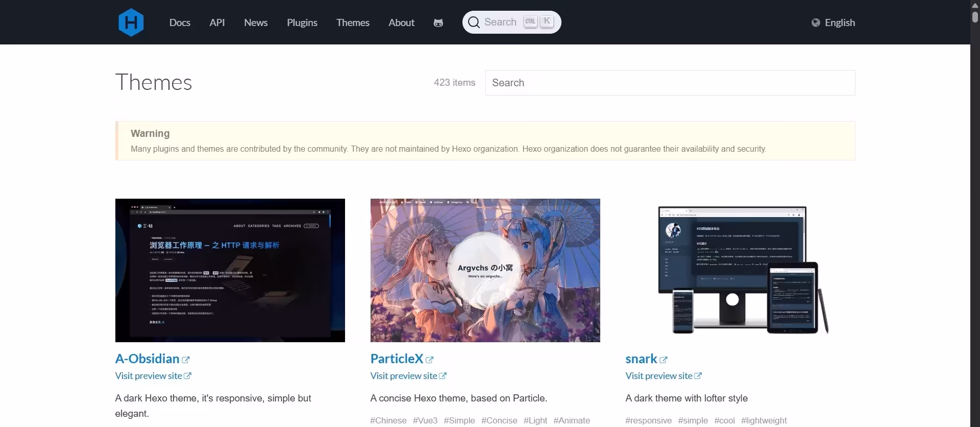The image size is (980, 427).
Task: Click the #Vue3 tag
Action: [x=425, y=420]
